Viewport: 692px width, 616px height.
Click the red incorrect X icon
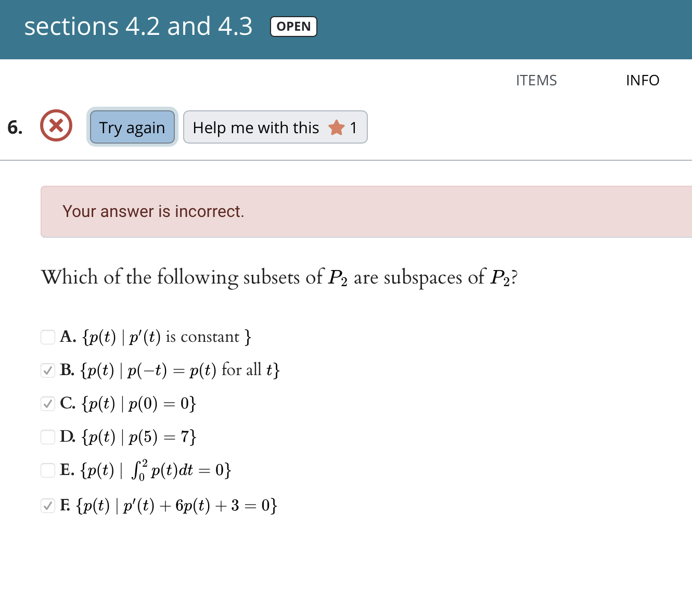coord(56,125)
